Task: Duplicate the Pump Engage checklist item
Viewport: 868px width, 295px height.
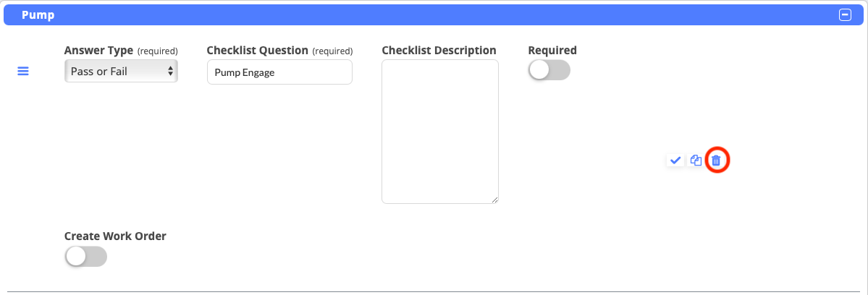Action: click(696, 161)
